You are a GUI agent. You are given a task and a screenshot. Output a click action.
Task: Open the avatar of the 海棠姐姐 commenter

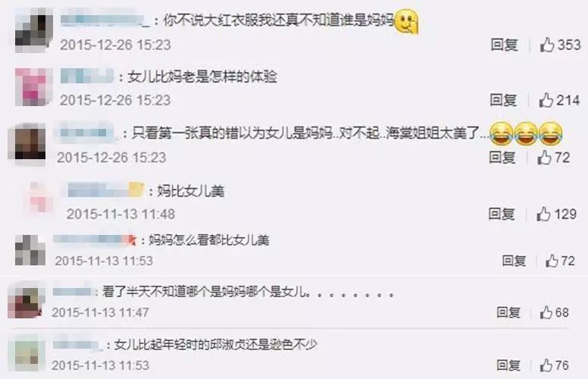tap(27, 145)
